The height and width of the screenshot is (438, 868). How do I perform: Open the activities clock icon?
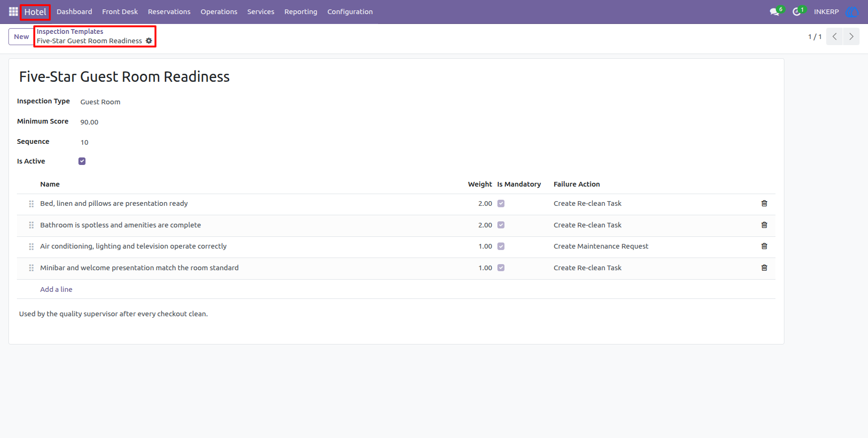pyautogui.click(x=797, y=12)
